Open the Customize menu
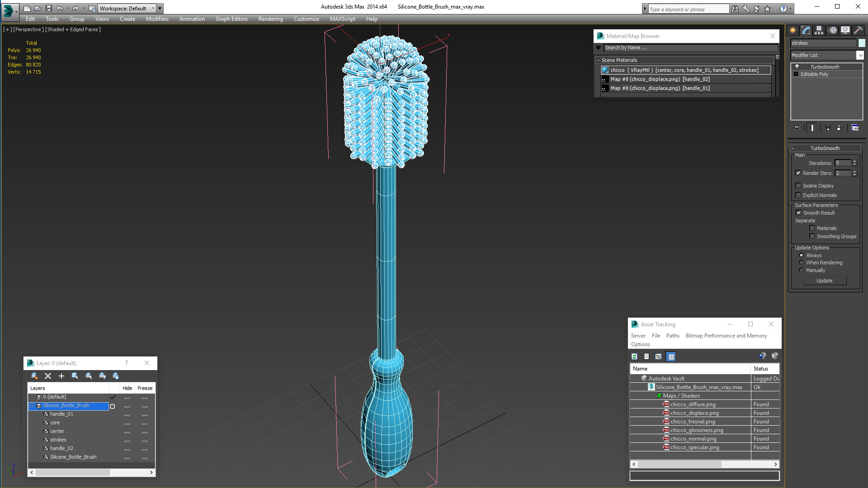 307,19
